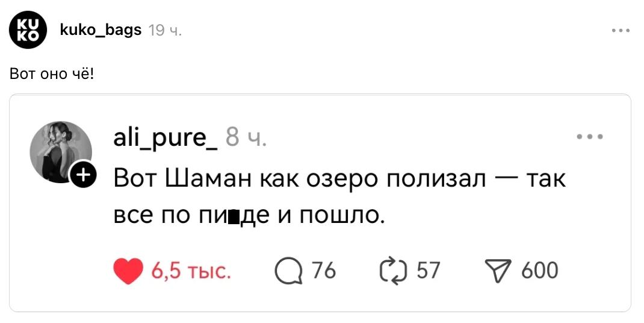
Task: Open the ali_pure_ username link
Action: click(x=166, y=138)
